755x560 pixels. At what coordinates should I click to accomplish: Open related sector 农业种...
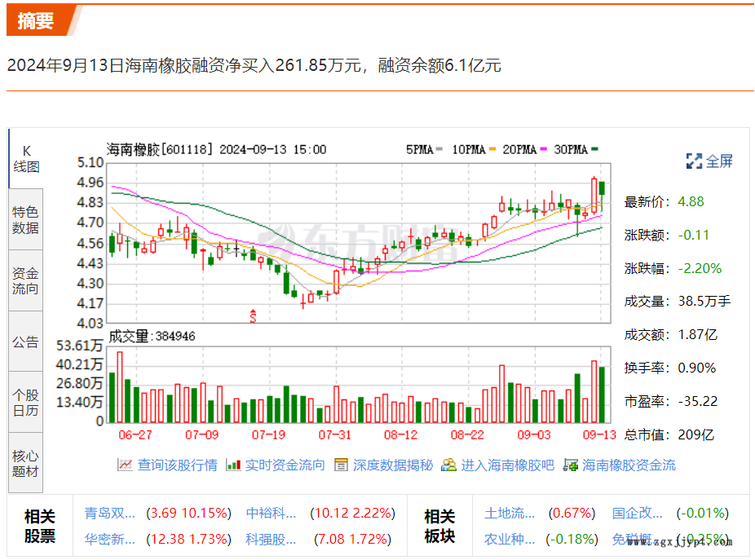(510, 540)
